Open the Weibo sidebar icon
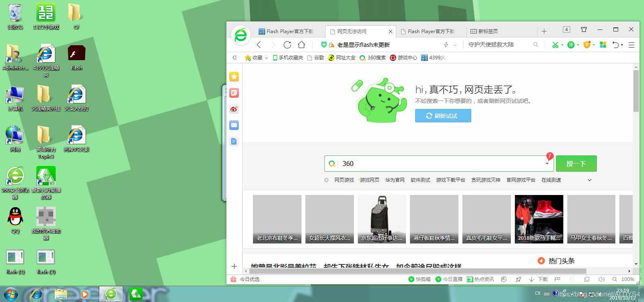The image size is (644, 302). pos(234,109)
